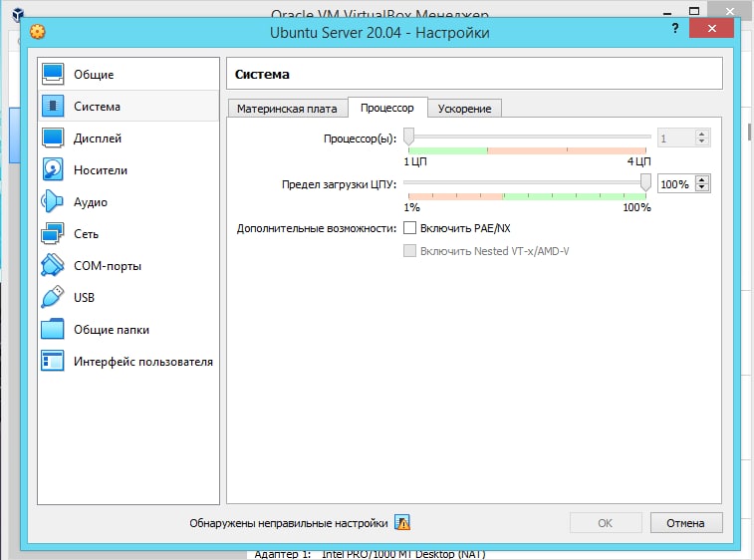
Task: Increase CPU load limit with up arrow
Action: point(702,180)
